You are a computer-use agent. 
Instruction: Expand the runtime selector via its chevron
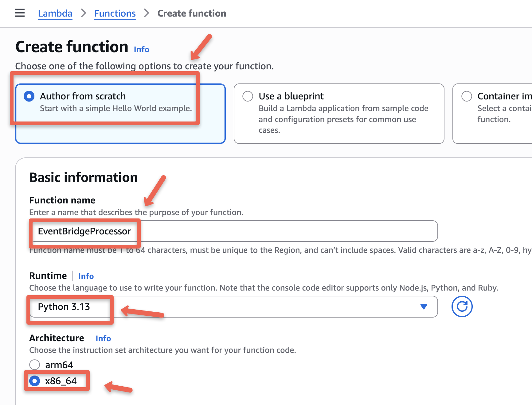423,307
